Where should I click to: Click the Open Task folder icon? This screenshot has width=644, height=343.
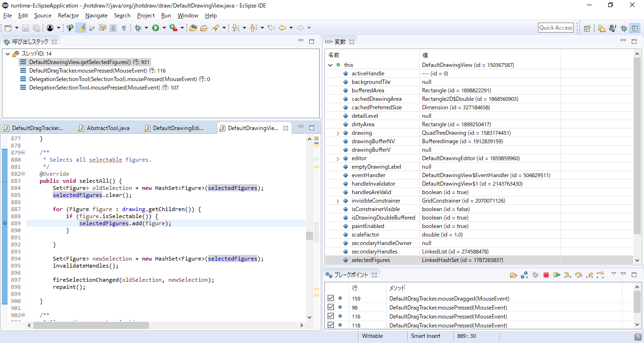point(204,28)
